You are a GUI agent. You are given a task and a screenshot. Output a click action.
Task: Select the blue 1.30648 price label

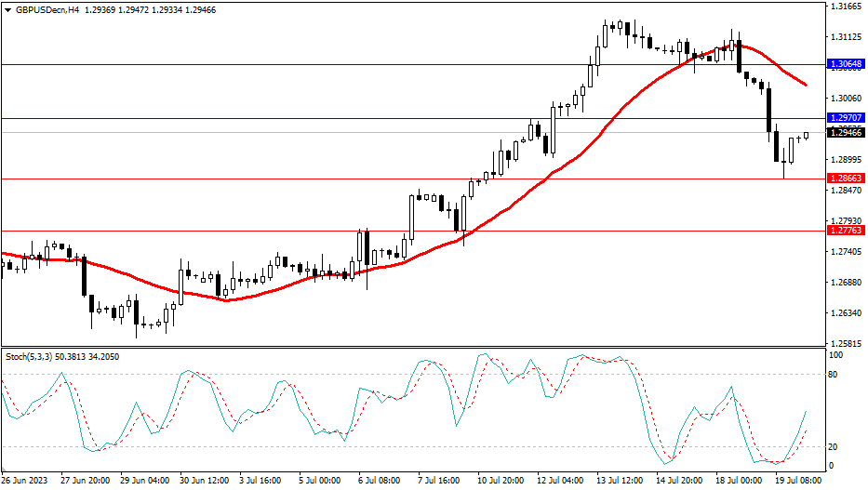click(846, 64)
